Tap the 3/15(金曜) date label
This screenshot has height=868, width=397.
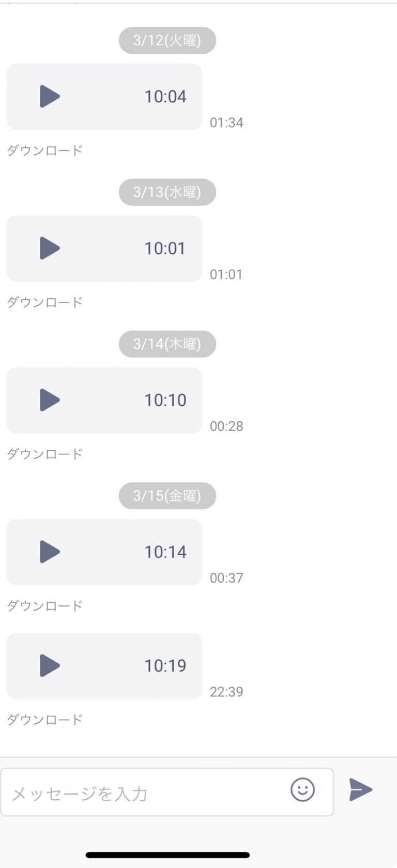[x=167, y=496]
